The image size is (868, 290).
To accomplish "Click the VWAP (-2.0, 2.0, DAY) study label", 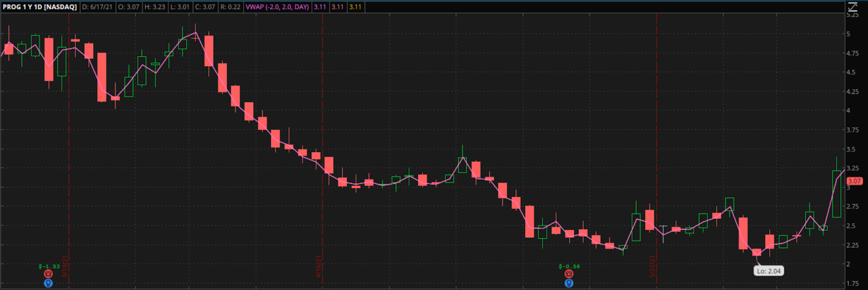I will (x=277, y=7).
